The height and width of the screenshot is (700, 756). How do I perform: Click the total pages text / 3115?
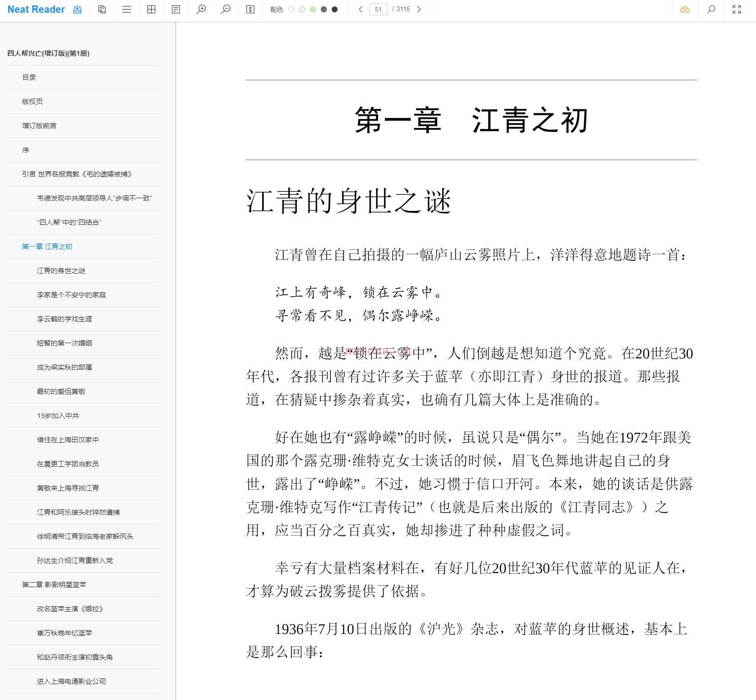(x=401, y=9)
